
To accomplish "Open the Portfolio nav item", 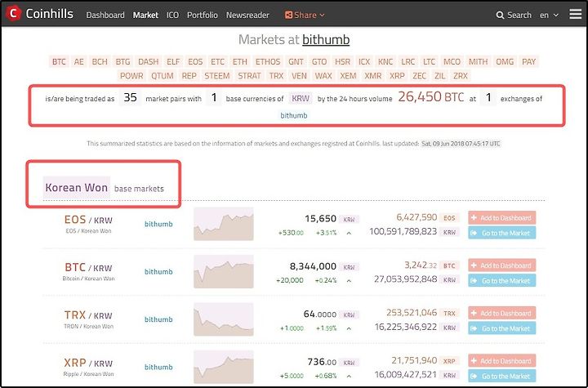I will tap(203, 15).
